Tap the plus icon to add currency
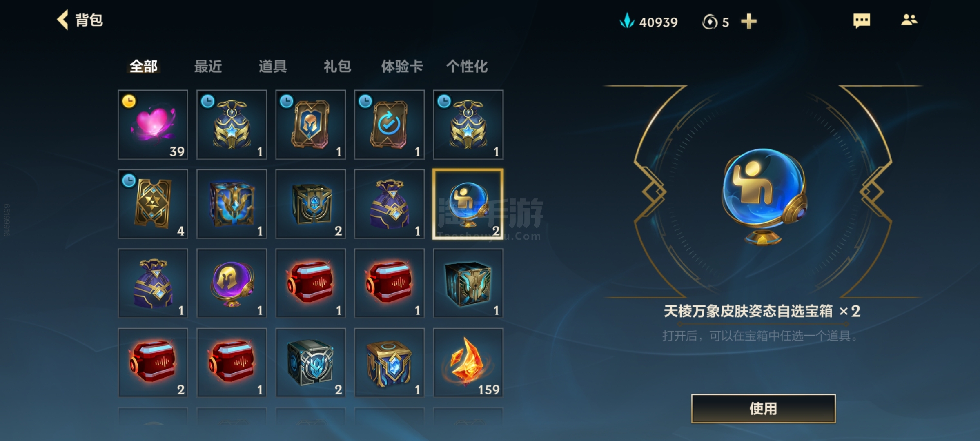The image size is (980, 441). point(748,21)
